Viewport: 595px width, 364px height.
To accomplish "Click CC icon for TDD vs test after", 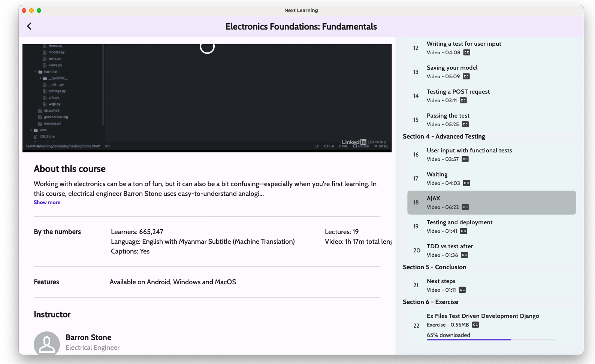I will point(464,255).
